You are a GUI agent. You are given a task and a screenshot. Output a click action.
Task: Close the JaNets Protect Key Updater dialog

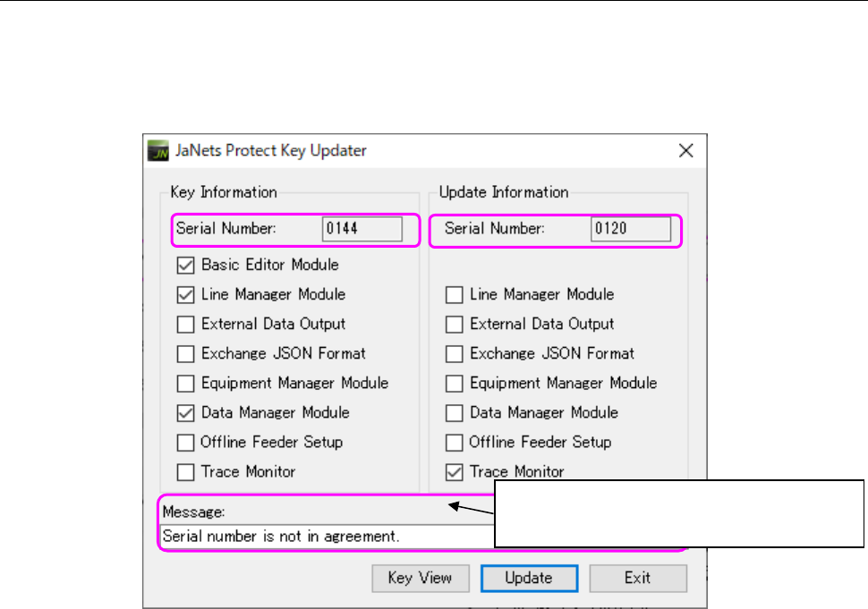[x=686, y=151]
